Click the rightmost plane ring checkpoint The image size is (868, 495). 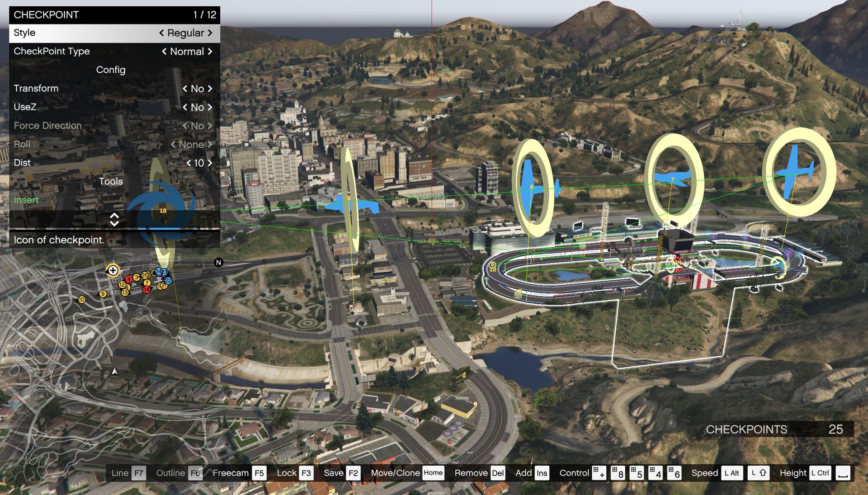click(x=798, y=172)
